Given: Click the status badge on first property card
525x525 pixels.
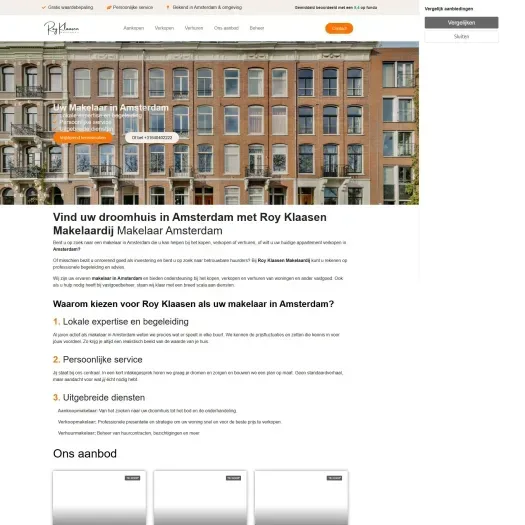Looking at the screenshot, I should click(x=133, y=478).
